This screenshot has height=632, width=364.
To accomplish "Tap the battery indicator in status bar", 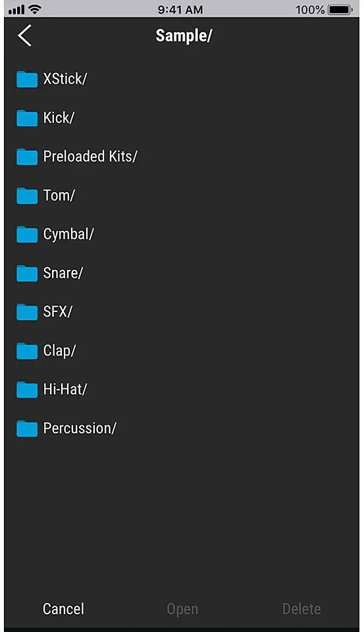I will [x=340, y=9].
